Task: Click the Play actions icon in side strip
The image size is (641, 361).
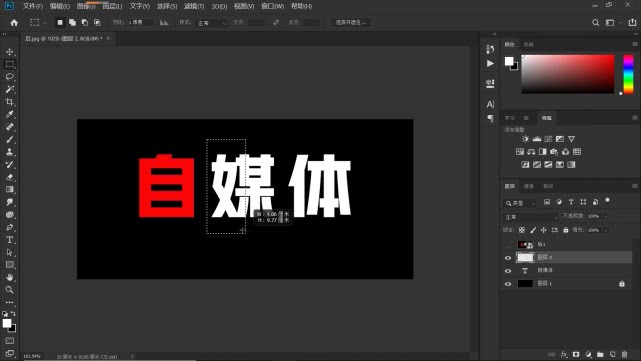Action: coord(490,63)
